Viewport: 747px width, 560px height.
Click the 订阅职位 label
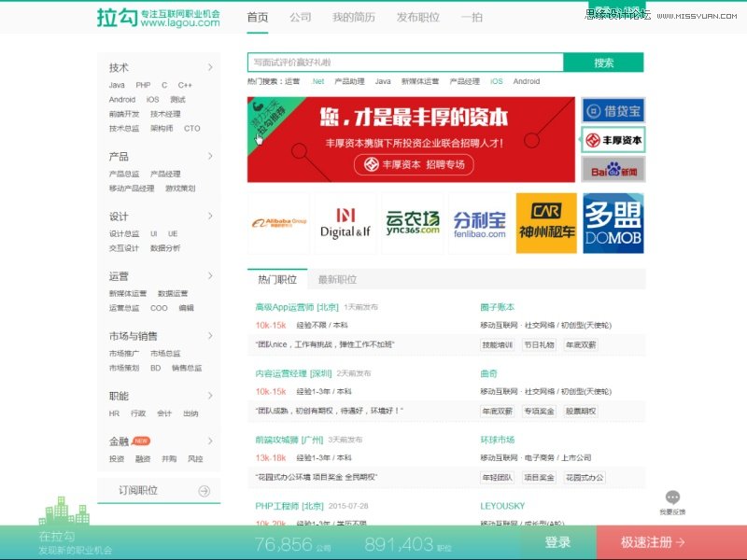tap(138, 491)
